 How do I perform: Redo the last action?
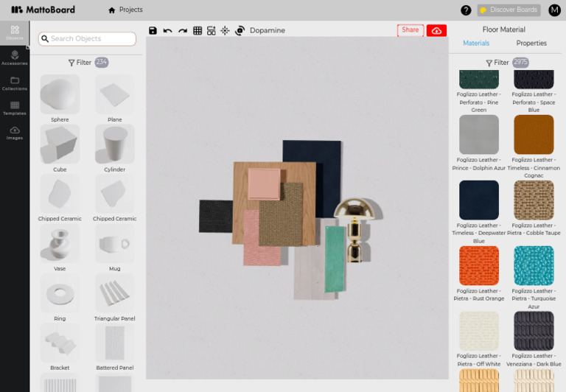click(x=183, y=31)
